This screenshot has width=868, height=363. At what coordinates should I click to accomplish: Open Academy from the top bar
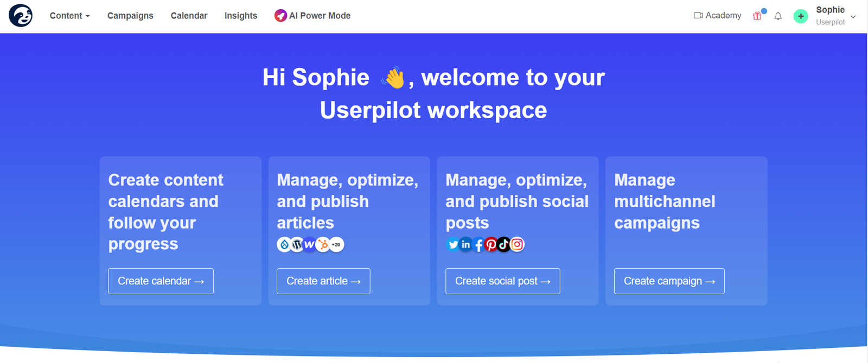coord(718,16)
